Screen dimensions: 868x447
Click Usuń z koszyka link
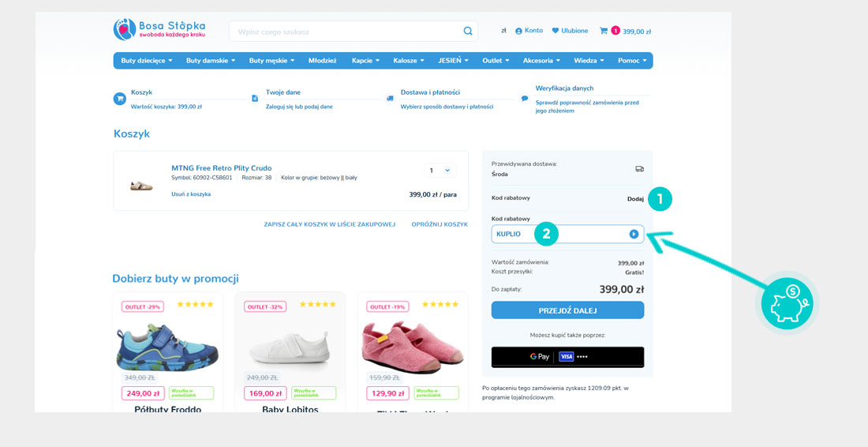click(191, 194)
